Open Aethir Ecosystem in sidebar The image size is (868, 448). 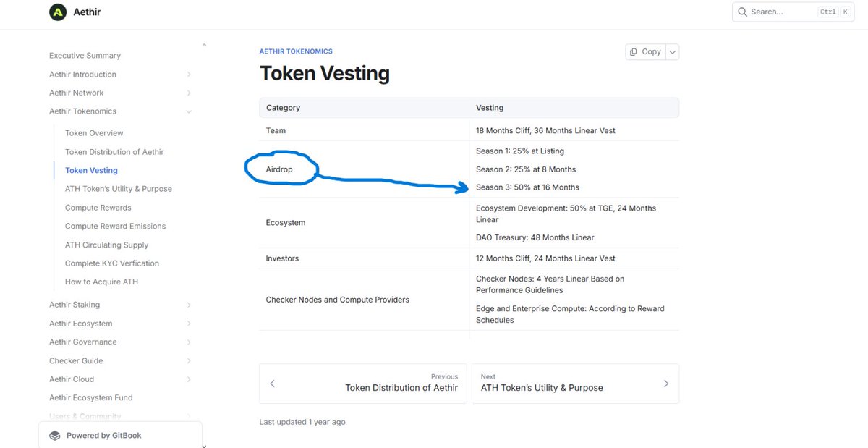[x=80, y=324]
